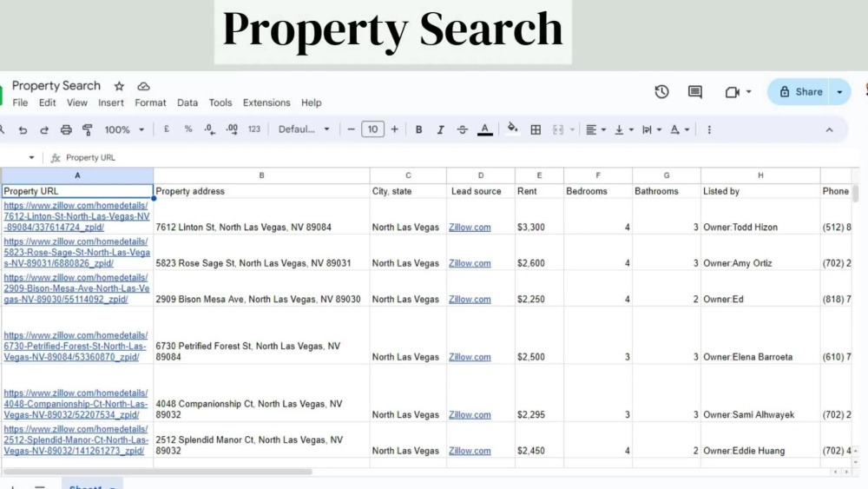Open the 2909 Bison Mesa Ave URL
This screenshot has width=868, height=489.
pos(76,288)
